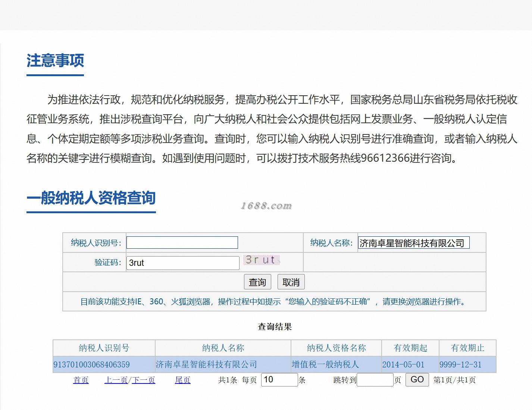
Task: Click the 每页 count field showing 10
Action: [x=279, y=380]
